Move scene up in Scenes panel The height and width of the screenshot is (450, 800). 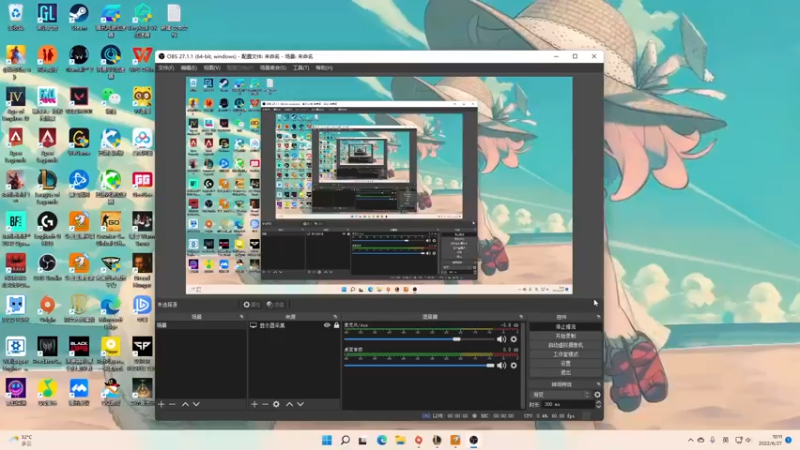click(x=185, y=404)
